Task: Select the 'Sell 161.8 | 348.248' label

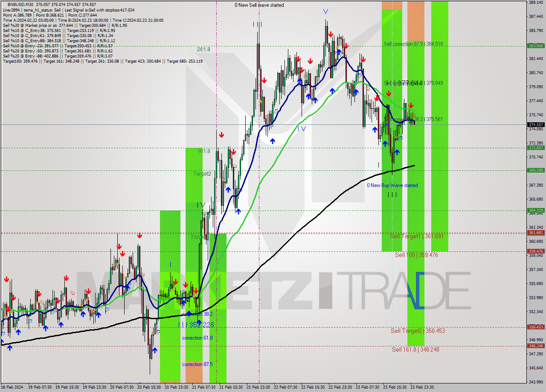Action: (x=415, y=349)
